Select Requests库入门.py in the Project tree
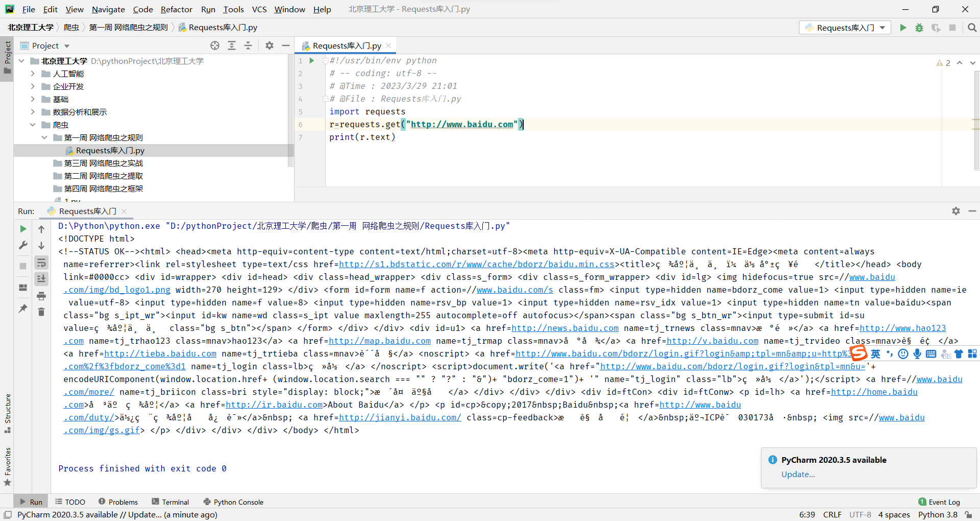 (x=110, y=150)
